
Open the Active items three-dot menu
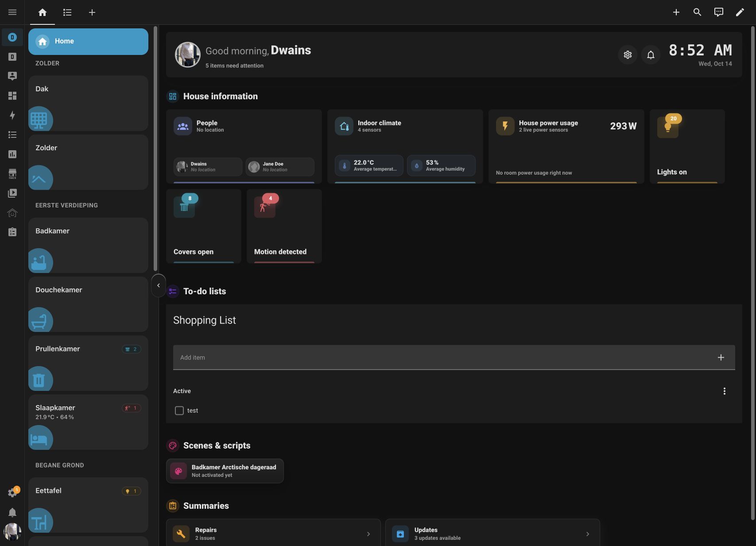(x=725, y=391)
